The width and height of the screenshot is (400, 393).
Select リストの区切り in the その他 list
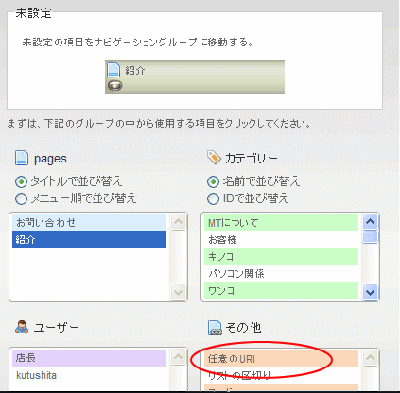[281, 376]
